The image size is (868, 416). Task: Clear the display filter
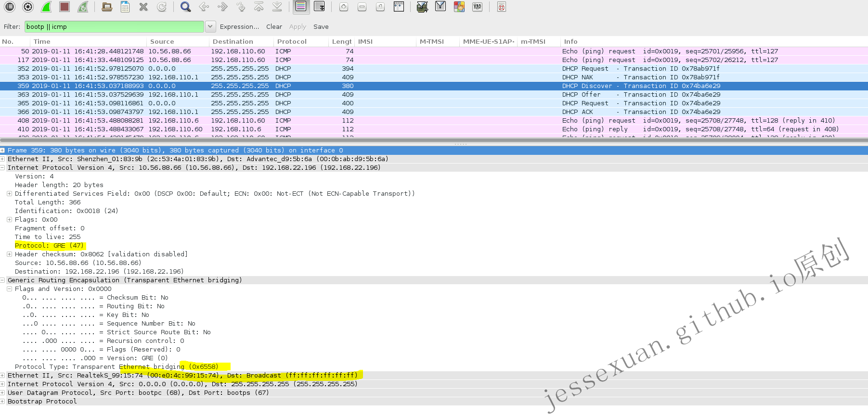274,27
